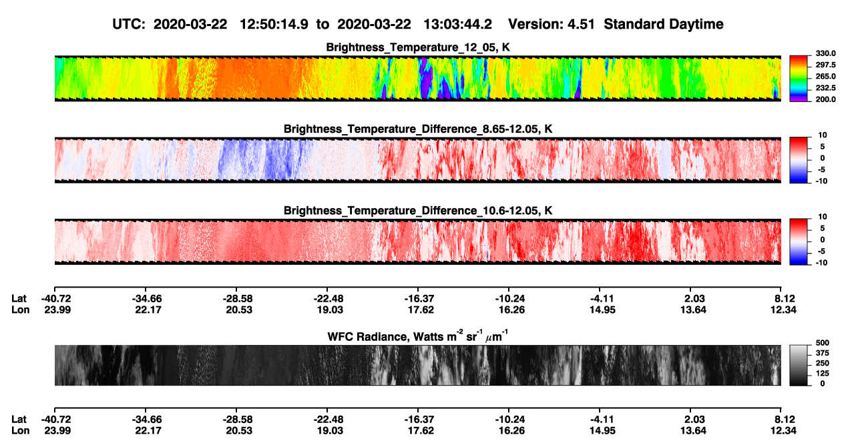868x445 pixels.
Task: Click the 10.6-12.05 difference panel color bar
Action: 799,241
